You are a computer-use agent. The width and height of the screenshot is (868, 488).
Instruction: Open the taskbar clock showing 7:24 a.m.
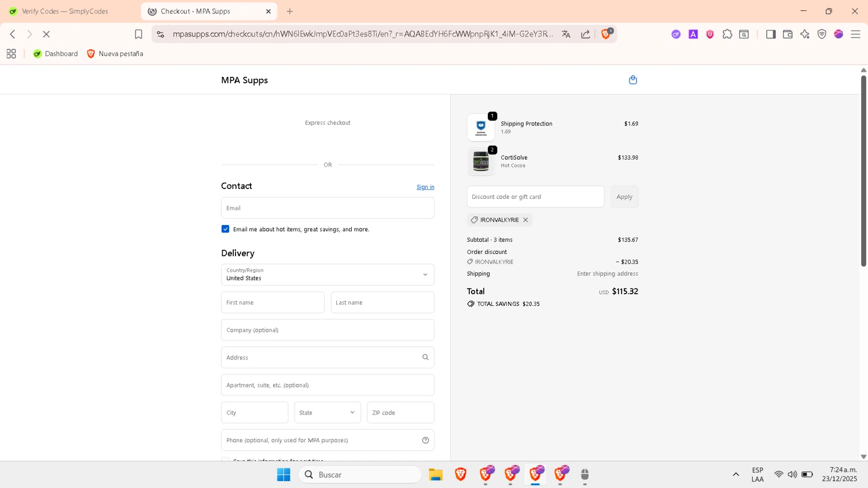coord(840,475)
